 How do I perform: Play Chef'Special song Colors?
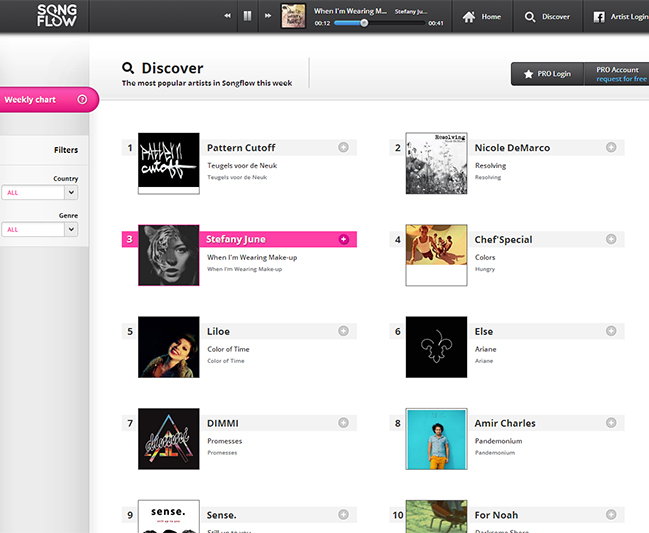click(x=485, y=257)
